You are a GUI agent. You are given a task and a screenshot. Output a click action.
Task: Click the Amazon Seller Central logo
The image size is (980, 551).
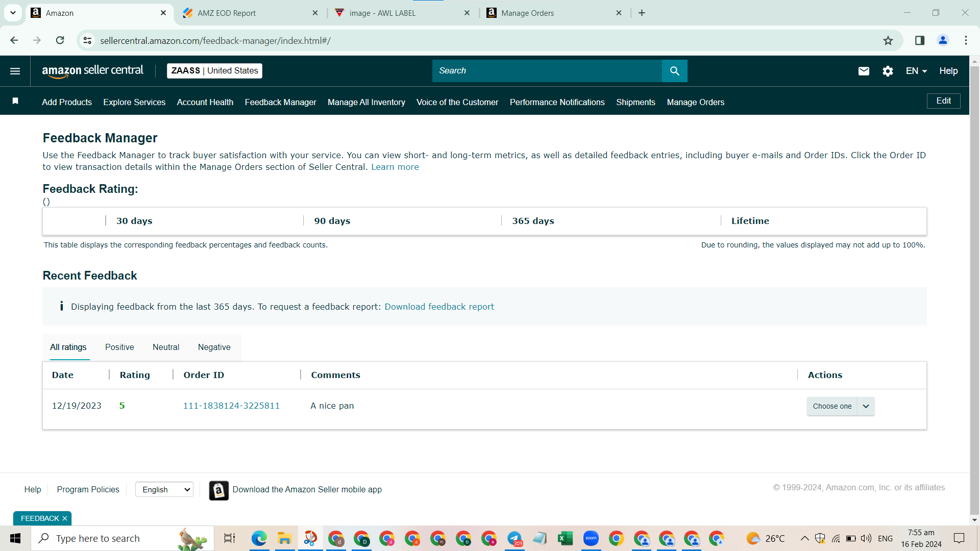pos(92,71)
